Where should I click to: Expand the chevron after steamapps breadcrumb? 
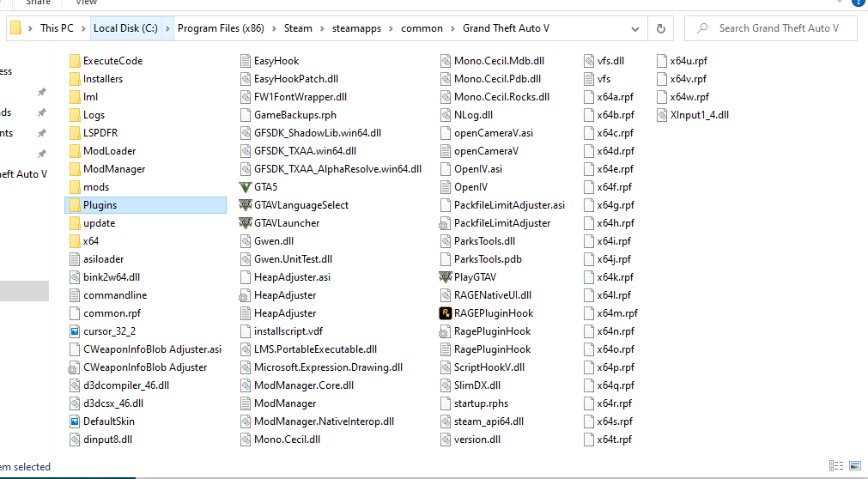click(392, 28)
